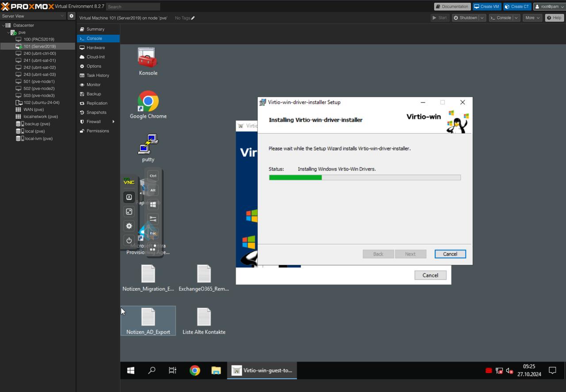The image size is (566, 392).
Task: Click the red tray icon left of the network icon
Action: 489,370
